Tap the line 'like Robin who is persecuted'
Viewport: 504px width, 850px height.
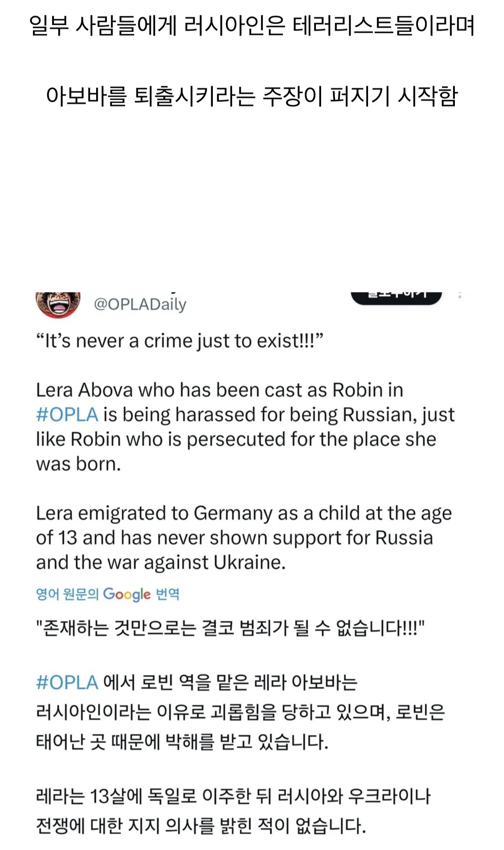pyautogui.click(x=236, y=440)
